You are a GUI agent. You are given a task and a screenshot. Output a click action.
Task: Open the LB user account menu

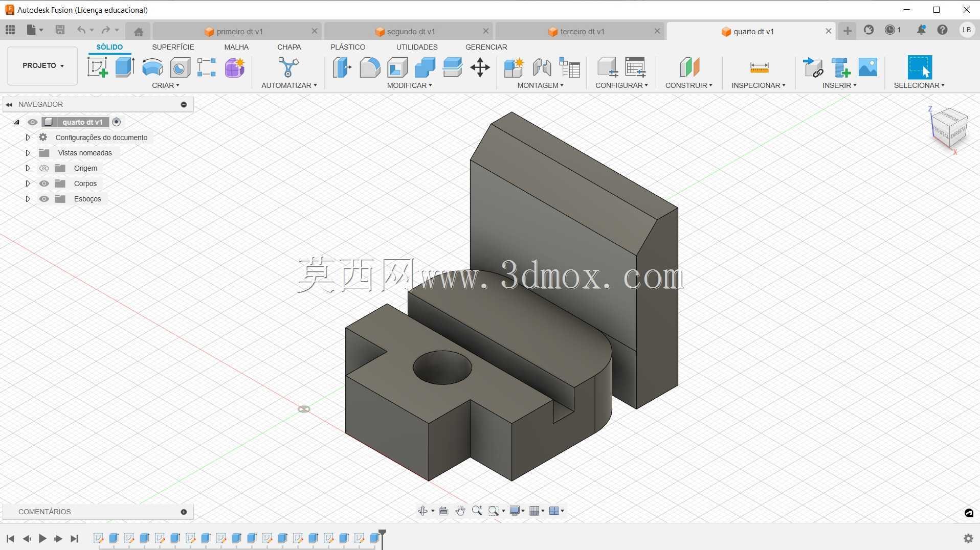tap(967, 30)
